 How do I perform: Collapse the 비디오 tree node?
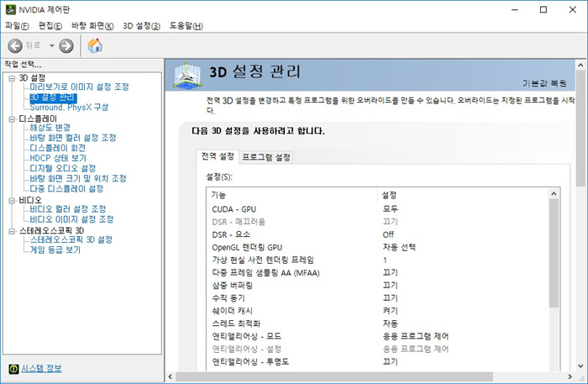pyautogui.click(x=12, y=201)
